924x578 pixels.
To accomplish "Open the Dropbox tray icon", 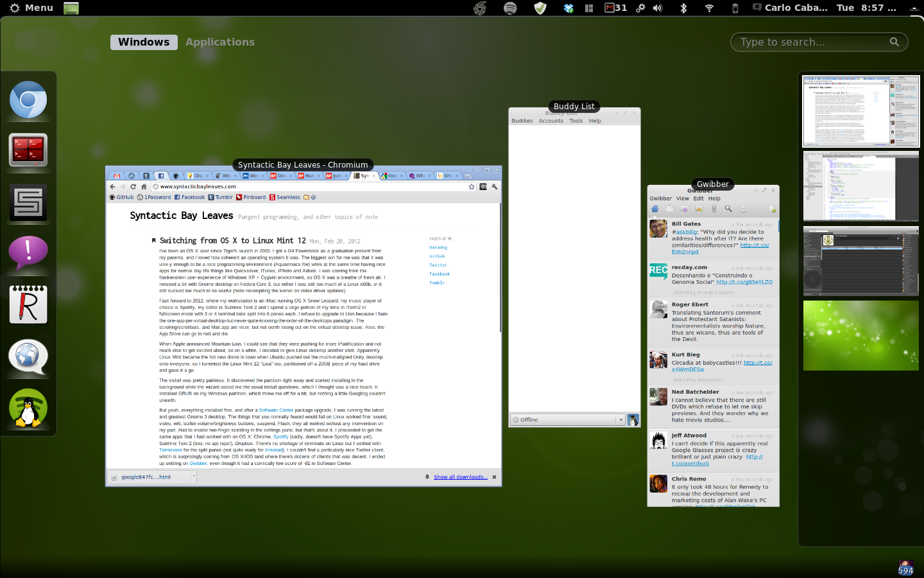I will pyautogui.click(x=569, y=8).
